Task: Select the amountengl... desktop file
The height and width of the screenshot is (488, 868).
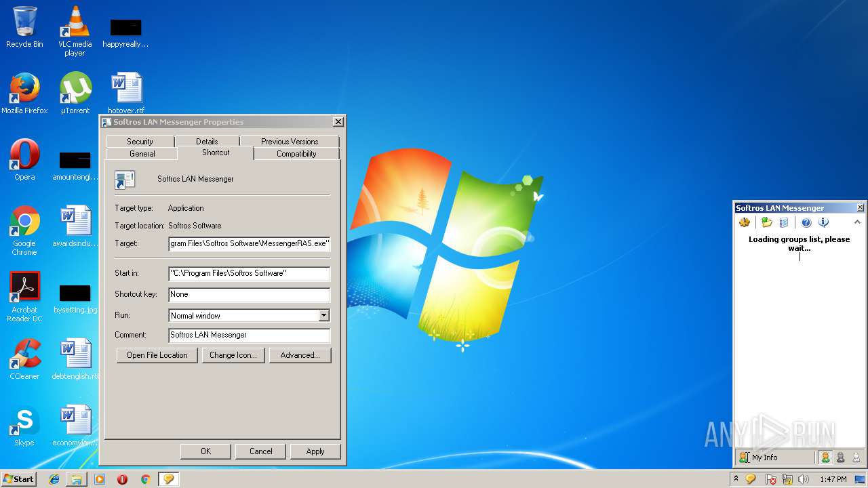Action: click(75, 165)
